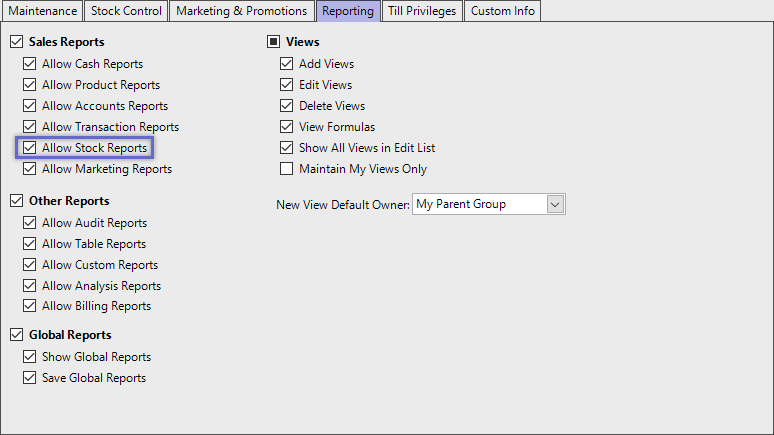Open the Stock Control tab
This screenshot has width=774, height=435.
tap(125, 11)
